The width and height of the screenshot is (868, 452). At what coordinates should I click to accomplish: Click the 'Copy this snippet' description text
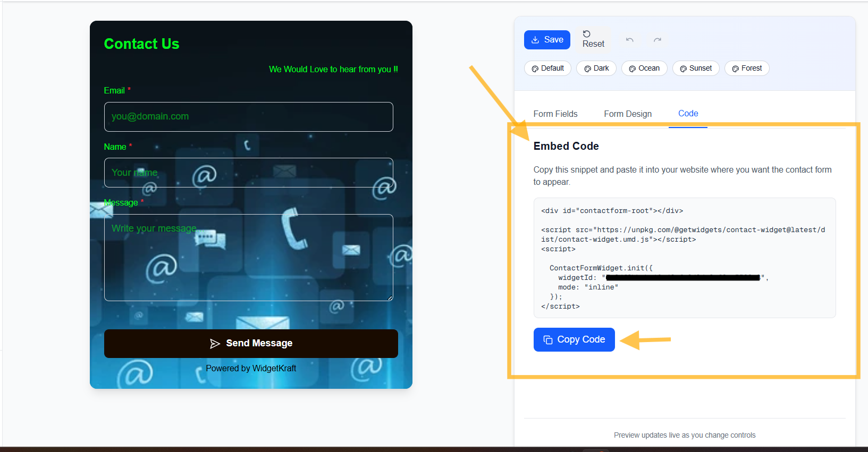[x=682, y=176]
